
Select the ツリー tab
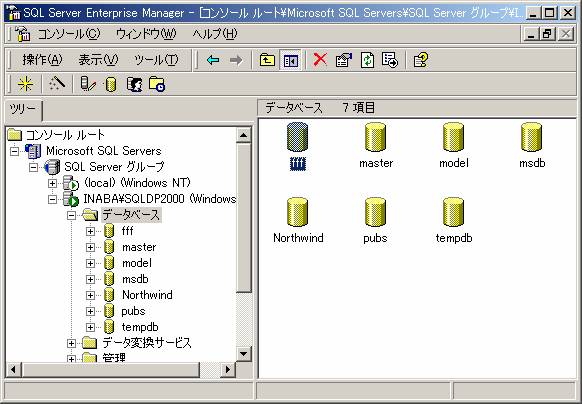tap(23, 110)
